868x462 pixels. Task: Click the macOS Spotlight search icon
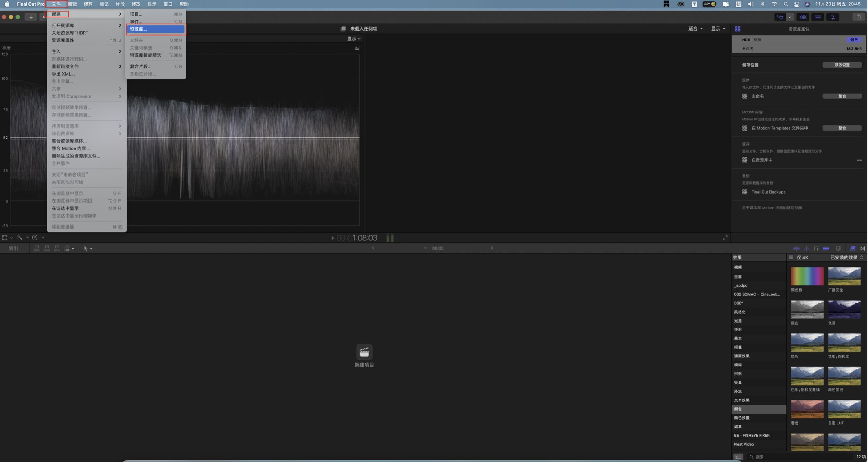[785, 4]
